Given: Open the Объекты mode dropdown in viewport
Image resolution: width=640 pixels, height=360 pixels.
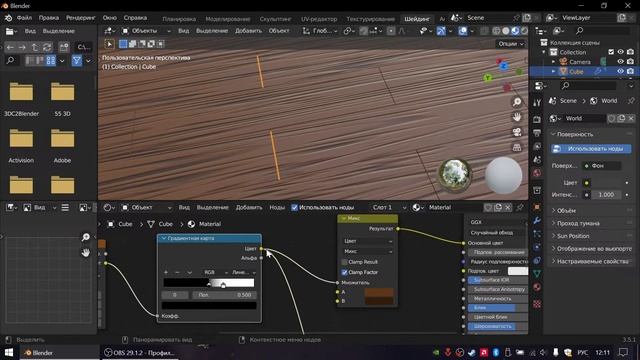Looking at the screenshot, I should pos(147,31).
